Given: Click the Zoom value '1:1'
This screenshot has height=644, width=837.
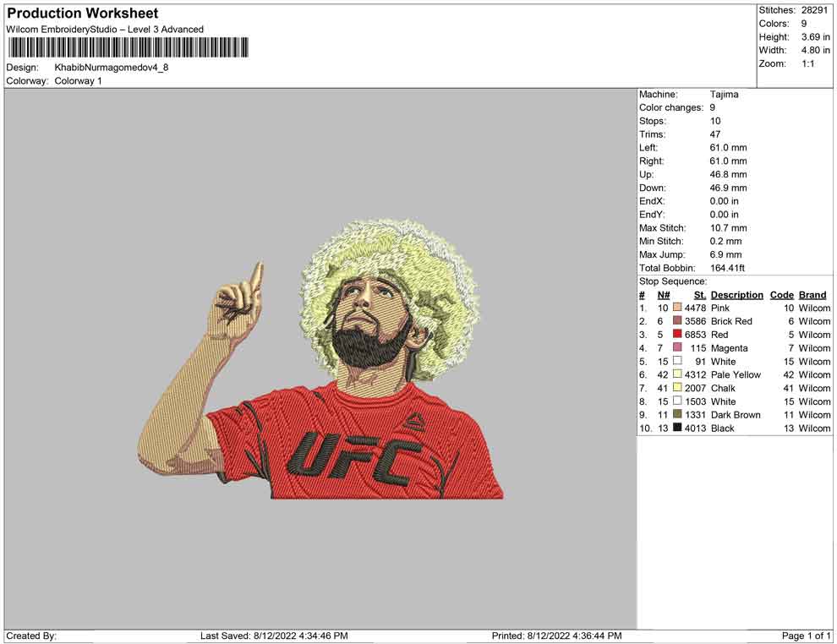Looking at the screenshot, I should [x=807, y=63].
